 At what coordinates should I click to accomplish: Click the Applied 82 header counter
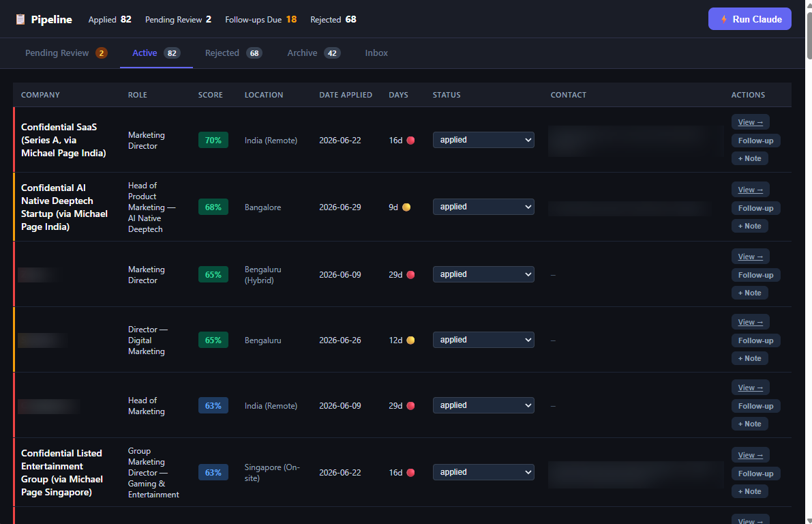pos(110,20)
